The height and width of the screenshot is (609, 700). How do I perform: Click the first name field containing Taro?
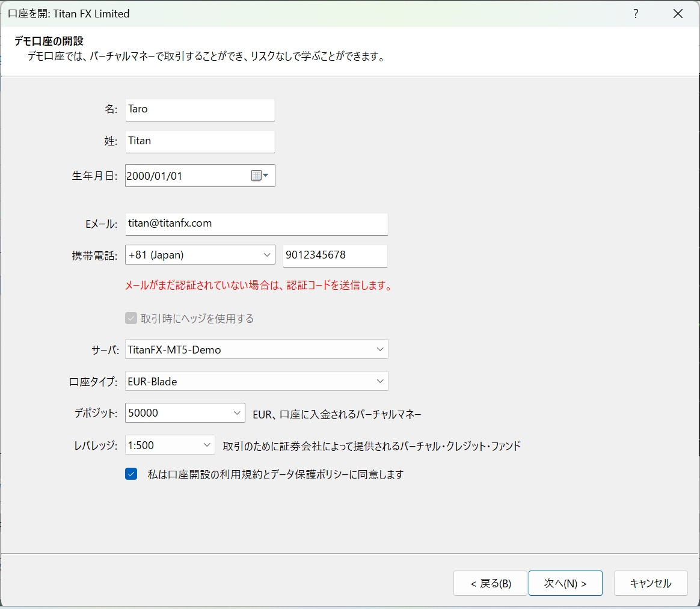coord(200,110)
